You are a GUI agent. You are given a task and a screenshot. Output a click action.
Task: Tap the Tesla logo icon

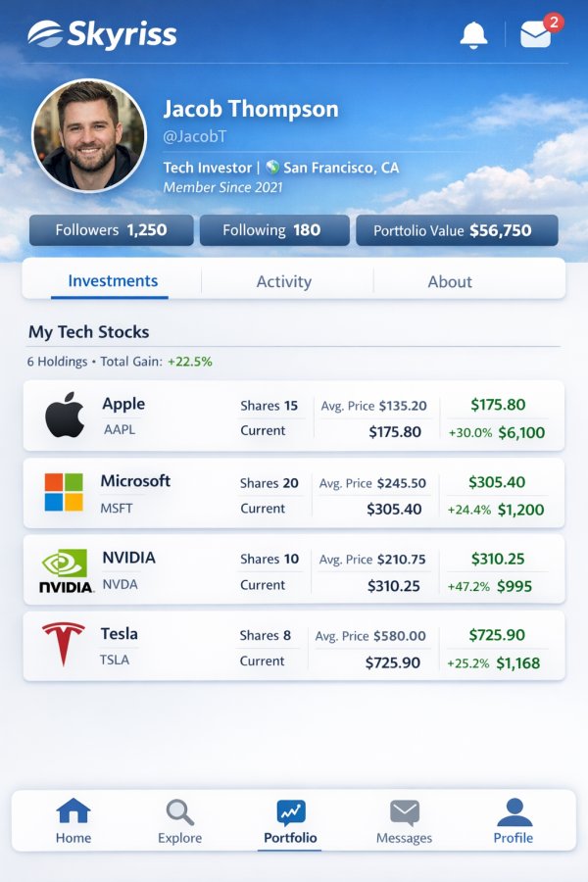point(64,645)
